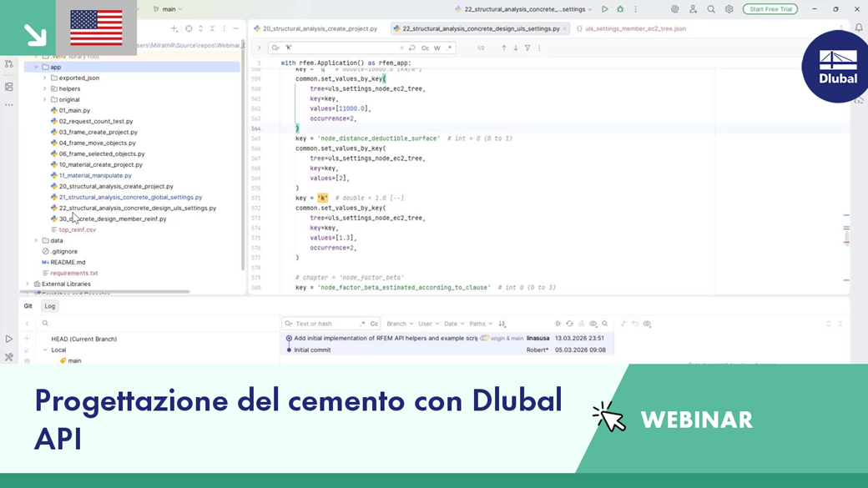Open Code With Me user icon
This screenshot has width=868, height=488.
[693, 9]
